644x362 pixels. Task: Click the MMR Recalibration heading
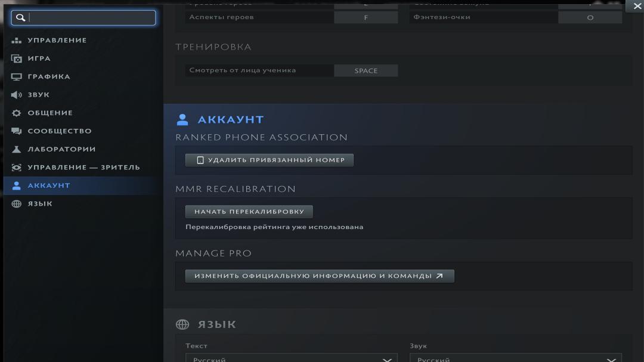pyautogui.click(x=236, y=189)
